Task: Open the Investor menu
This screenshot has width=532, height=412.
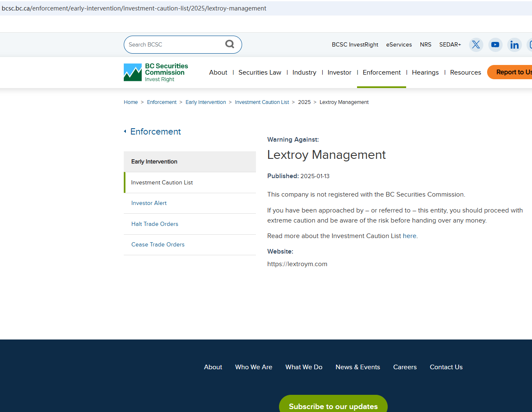Action: (339, 73)
